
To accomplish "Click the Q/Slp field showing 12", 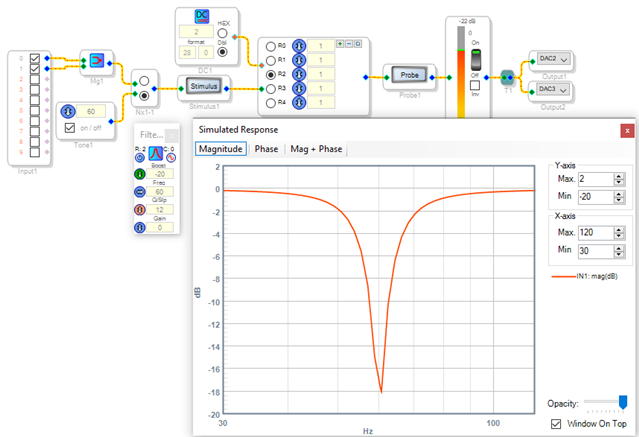I will [160, 210].
